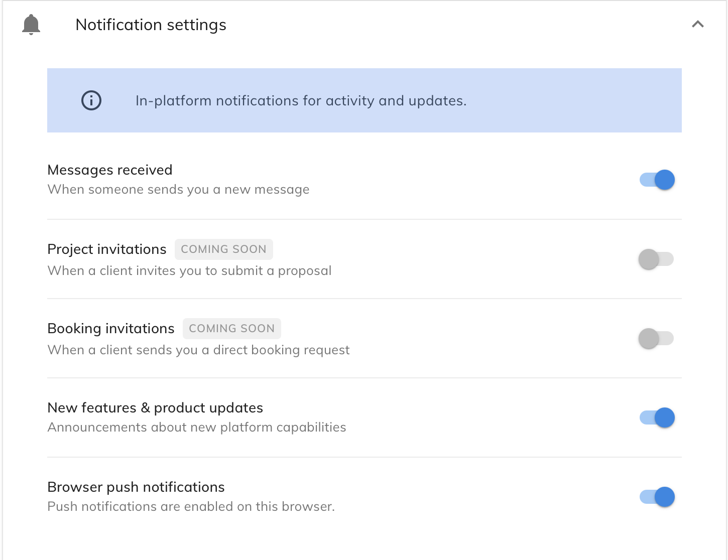Click the Messages received label
The image size is (728, 560).
click(x=110, y=170)
